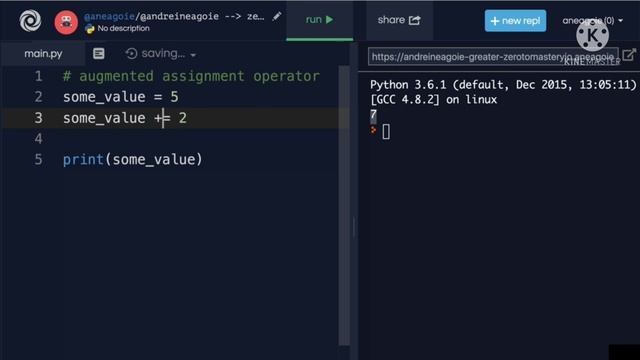
Task: Open the red user avatar profile
Action: tap(66, 22)
